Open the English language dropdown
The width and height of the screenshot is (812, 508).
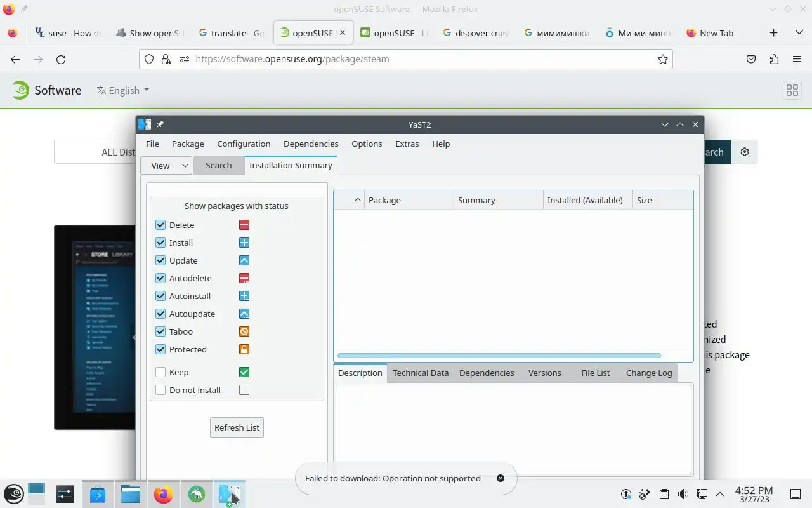pos(123,90)
